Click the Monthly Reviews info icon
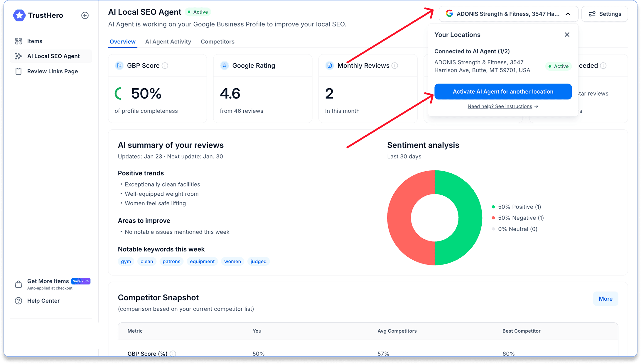The width and height of the screenshot is (641, 364). click(395, 65)
